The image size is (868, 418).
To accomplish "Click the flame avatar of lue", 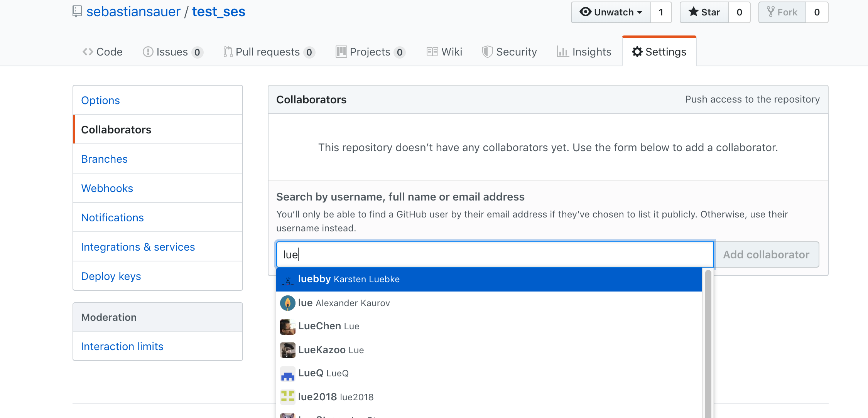I will [288, 303].
